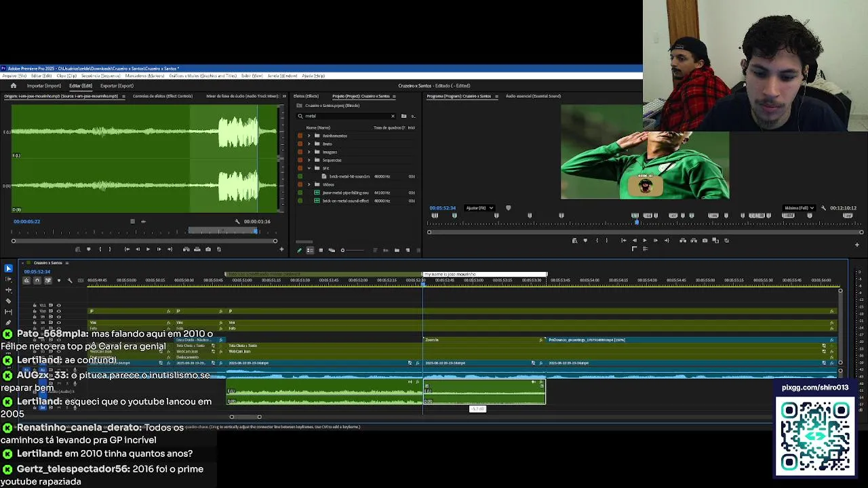This screenshot has height=488, width=868.
Task: Toggle nest-or-individual-clips insert mode
Action: [26, 281]
